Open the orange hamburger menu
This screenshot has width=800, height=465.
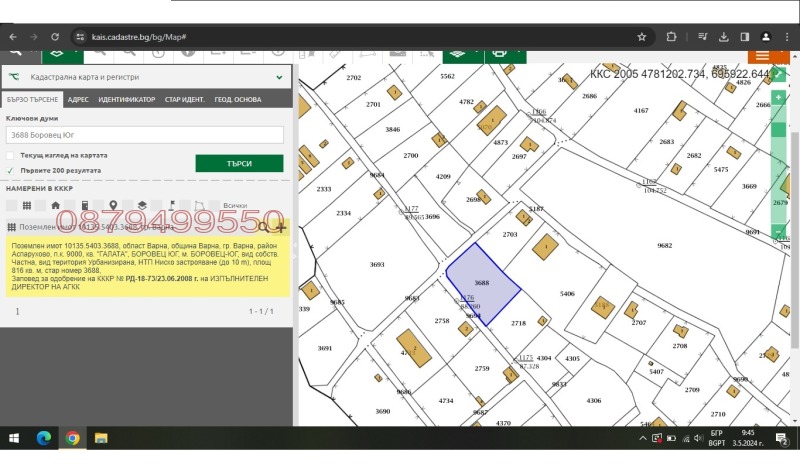point(763,55)
